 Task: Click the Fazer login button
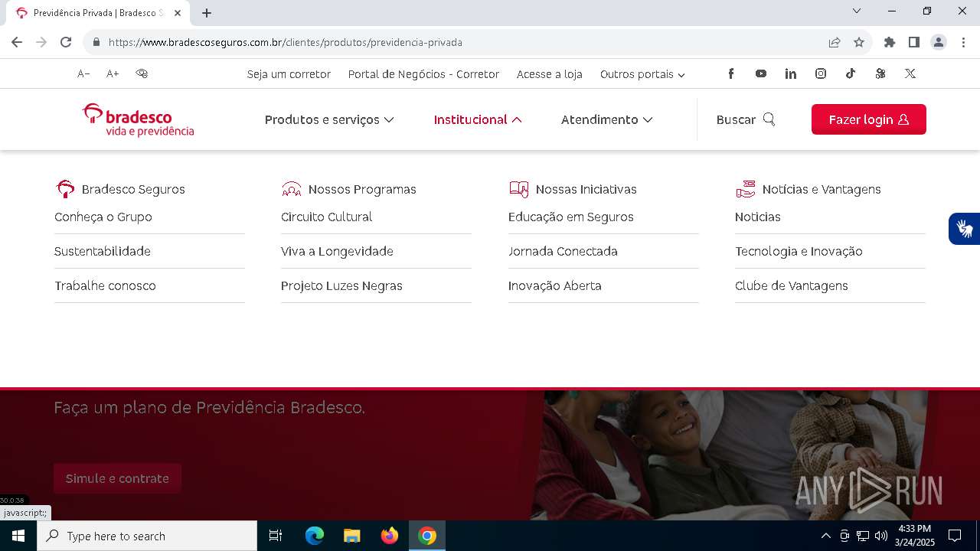[x=869, y=119]
